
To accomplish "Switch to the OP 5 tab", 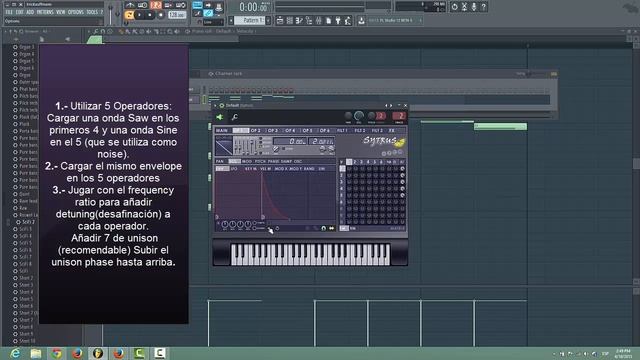I will pos(307,130).
